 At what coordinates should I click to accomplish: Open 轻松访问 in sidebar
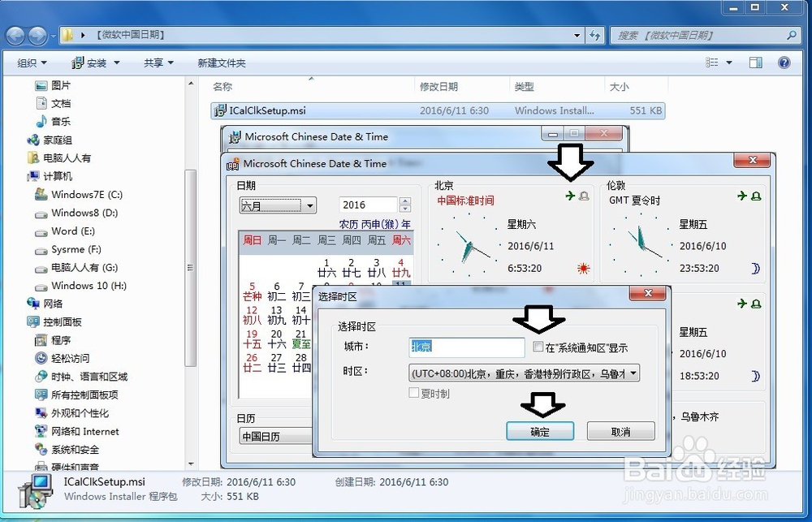coord(62,358)
